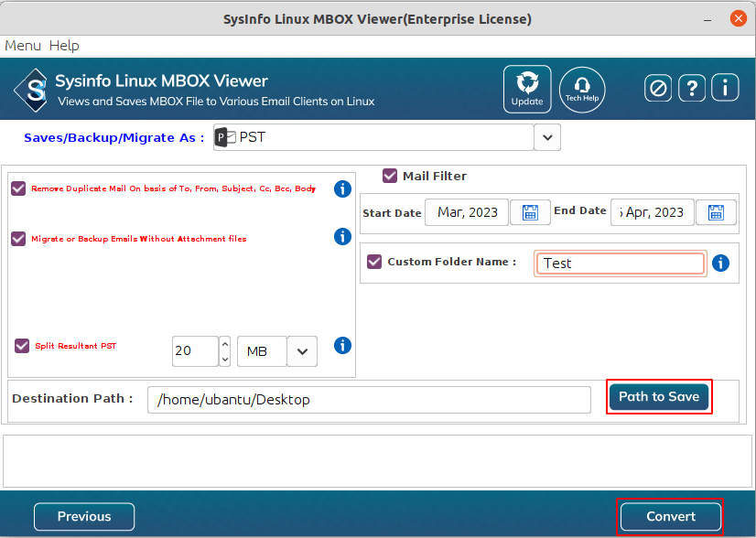Toggle the Split Resultant PST checkbox
Image resolution: width=756 pixels, height=538 pixels.
(x=22, y=346)
